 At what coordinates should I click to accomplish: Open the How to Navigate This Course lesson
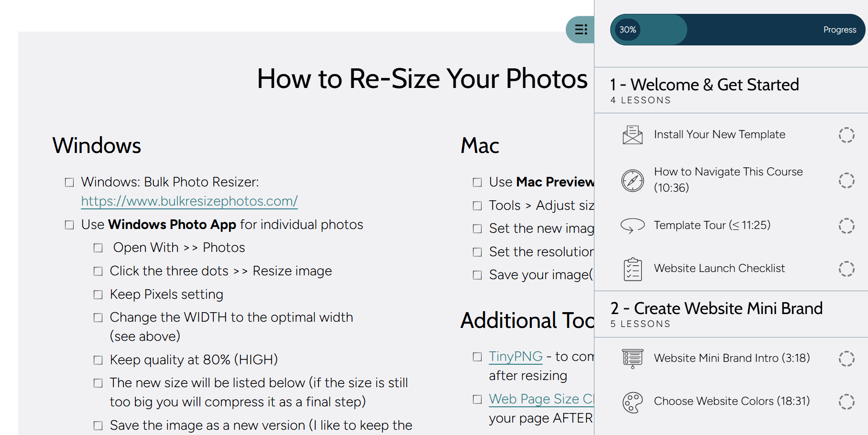pos(728,180)
